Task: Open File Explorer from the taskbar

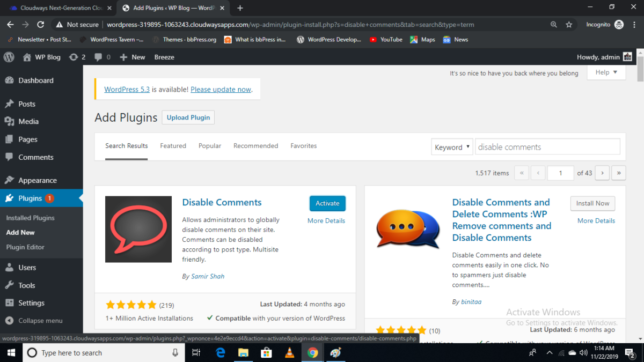Action: (x=243, y=352)
